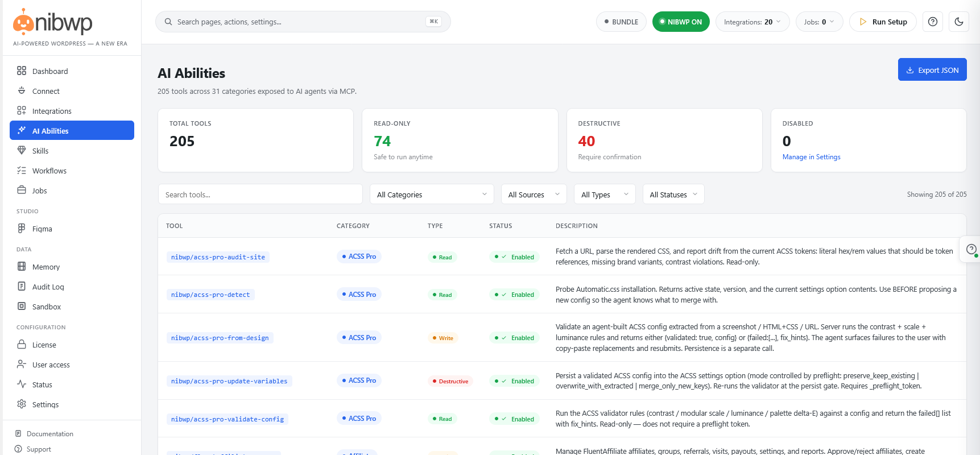The image size is (980, 455).
Task: Click the Memory icon in Data section
Action: click(22, 266)
